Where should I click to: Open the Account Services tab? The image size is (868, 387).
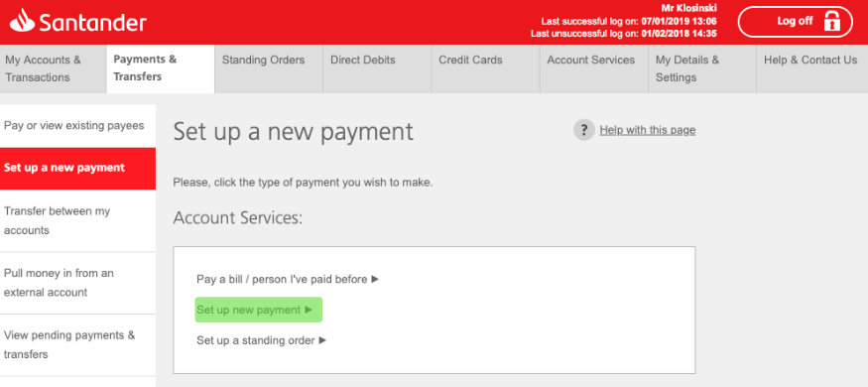594,68
